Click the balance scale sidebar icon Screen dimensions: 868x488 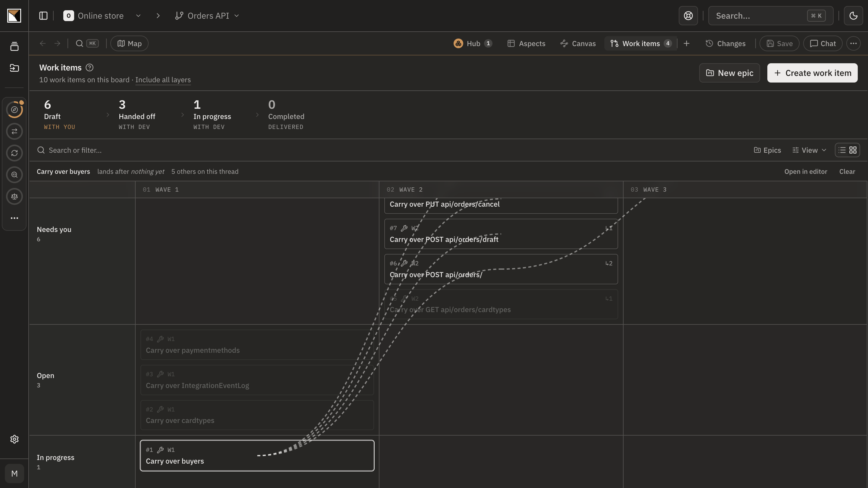coord(14,197)
